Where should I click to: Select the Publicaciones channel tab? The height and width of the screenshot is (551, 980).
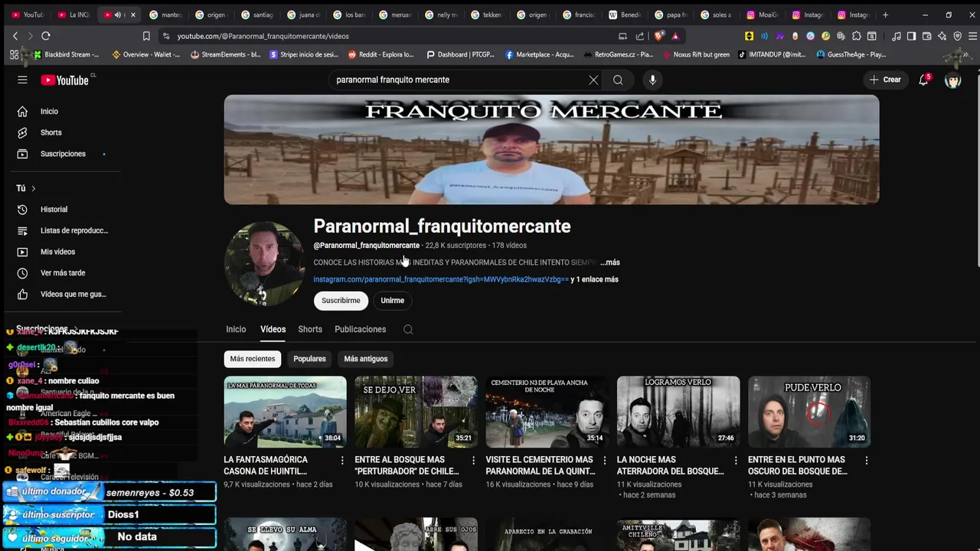[360, 329]
